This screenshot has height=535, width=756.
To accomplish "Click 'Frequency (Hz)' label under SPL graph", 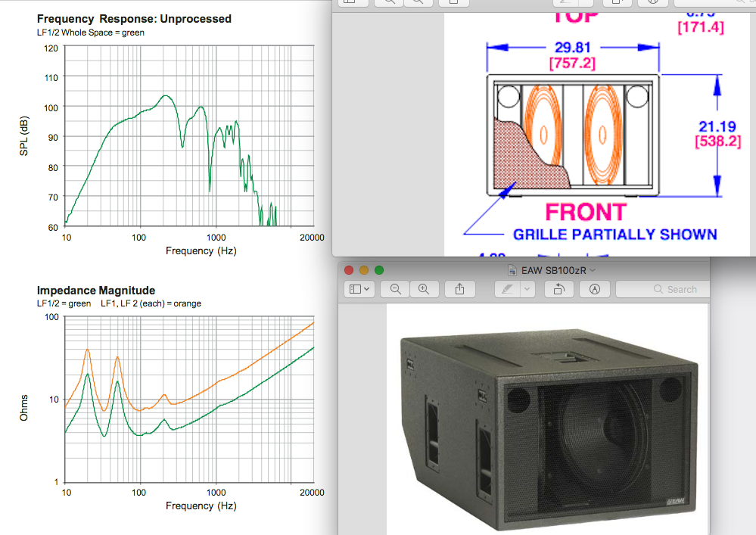I will tap(201, 250).
